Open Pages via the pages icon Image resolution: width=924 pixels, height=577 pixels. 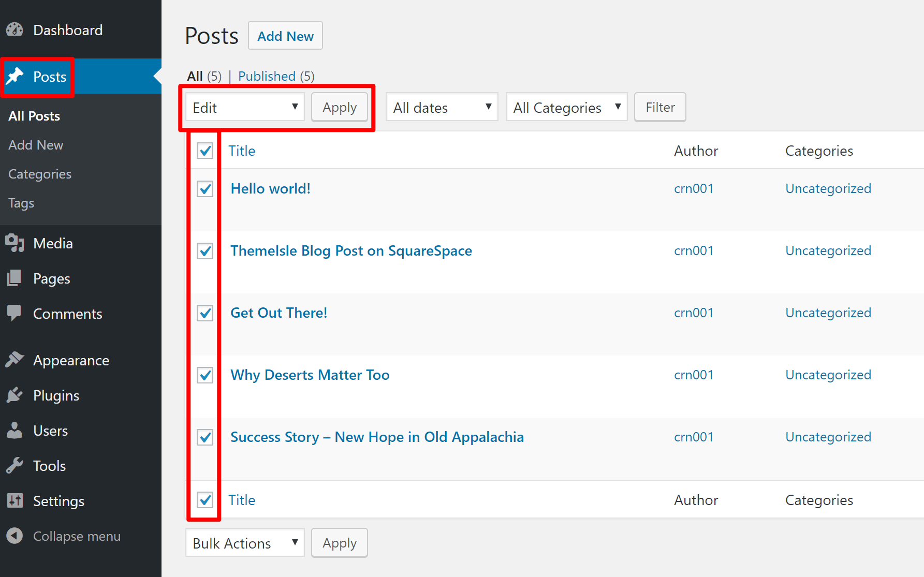click(x=14, y=278)
